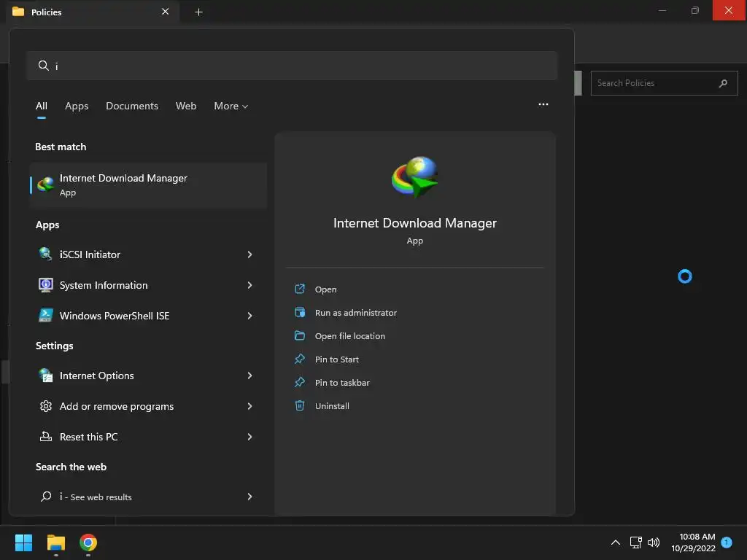Click the web search magnifier icon beside See web results
Screen dimensions: 747x560
(x=46, y=496)
